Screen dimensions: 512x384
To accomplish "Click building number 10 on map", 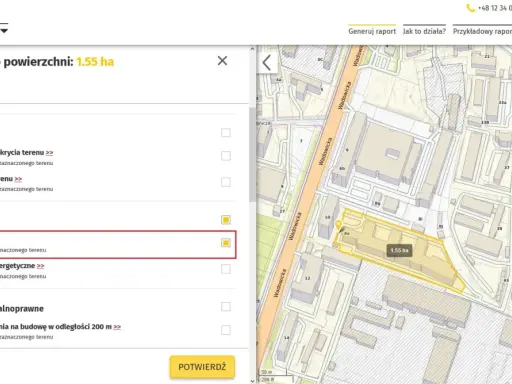I will point(327,217).
